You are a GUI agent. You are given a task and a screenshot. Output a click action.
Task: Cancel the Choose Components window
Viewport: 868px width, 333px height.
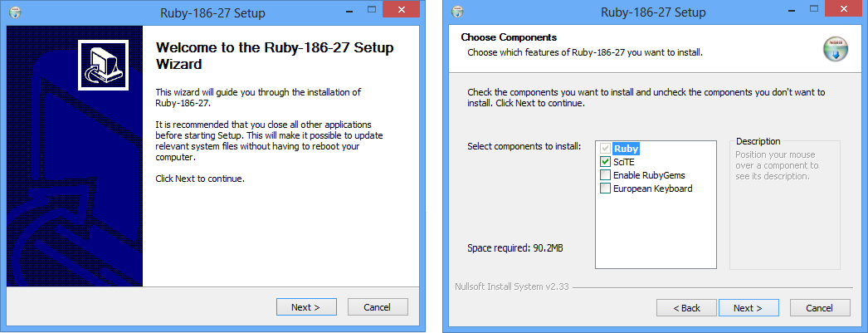point(820,308)
